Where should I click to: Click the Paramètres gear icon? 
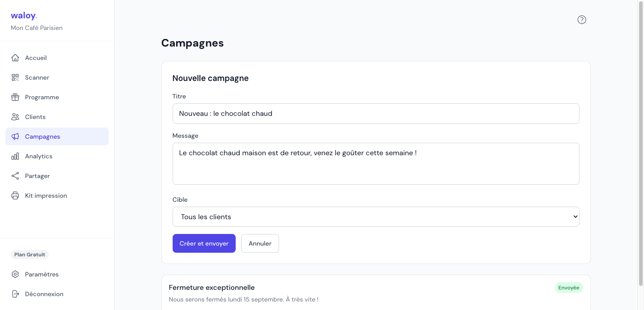point(15,274)
